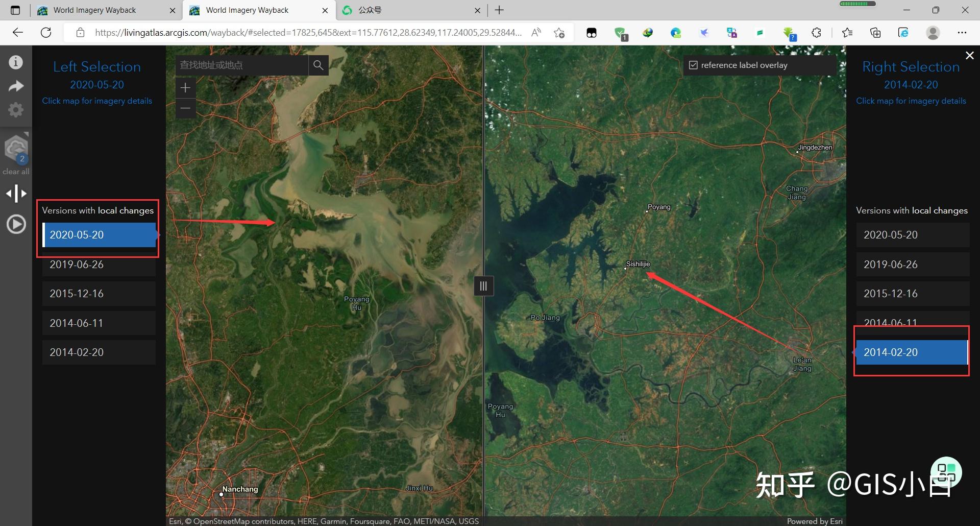
Task: Open the user profile avatar
Action: [x=933, y=33]
